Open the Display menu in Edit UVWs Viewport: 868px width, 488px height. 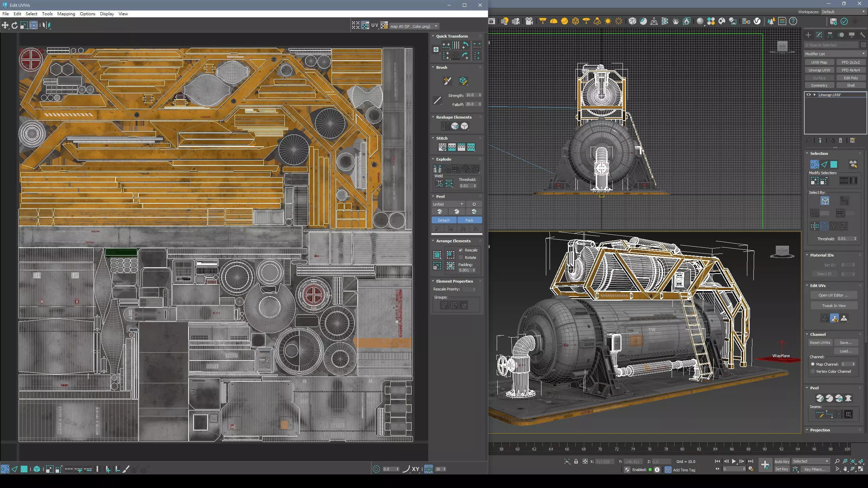click(107, 14)
